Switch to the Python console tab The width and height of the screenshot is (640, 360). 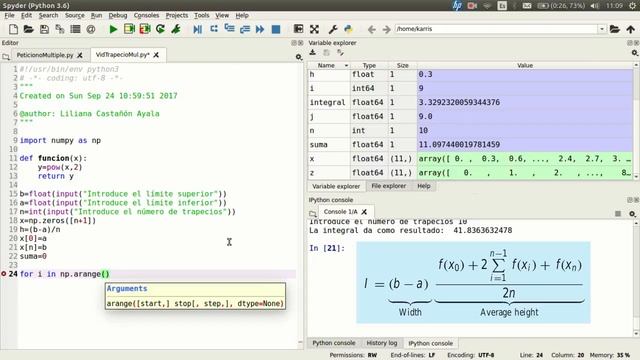pos(334,343)
